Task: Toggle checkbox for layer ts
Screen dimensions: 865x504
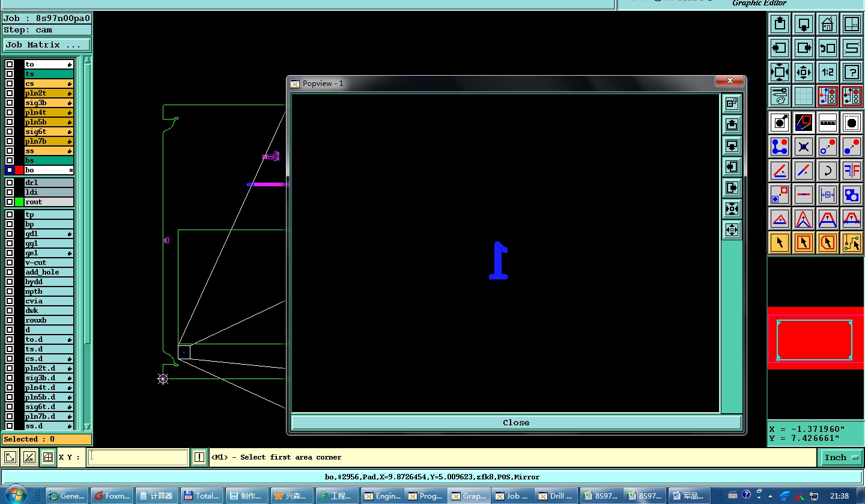Action: (x=10, y=74)
